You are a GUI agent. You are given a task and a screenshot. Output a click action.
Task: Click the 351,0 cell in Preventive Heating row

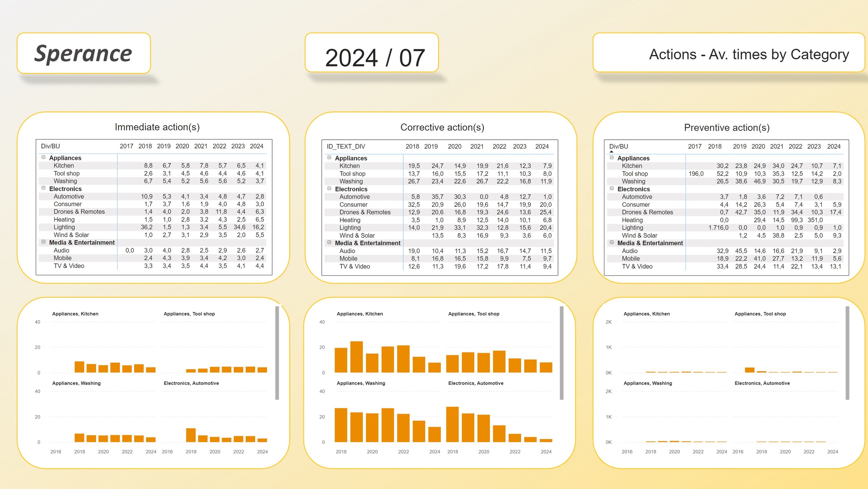point(815,220)
